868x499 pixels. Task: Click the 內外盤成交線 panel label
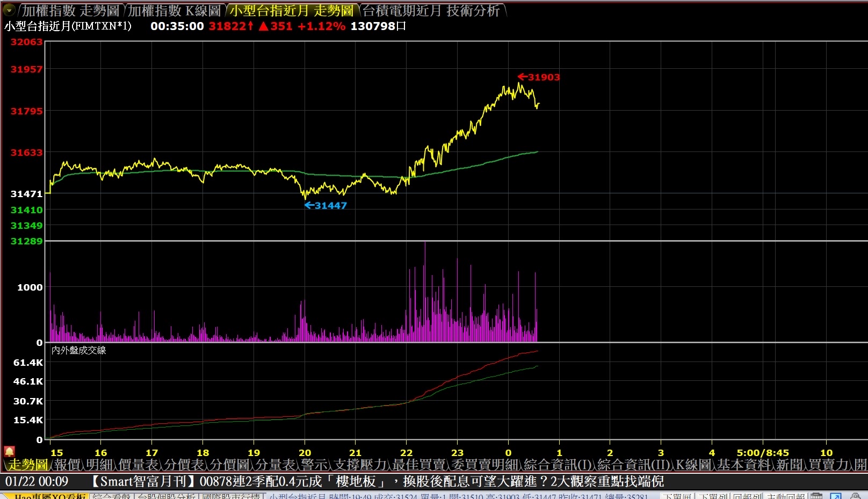tap(78, 350)
